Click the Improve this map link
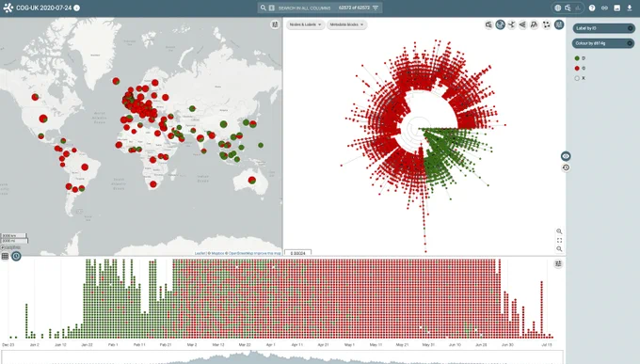The width and height of the screenshot is (640, 364). [267, 253]
